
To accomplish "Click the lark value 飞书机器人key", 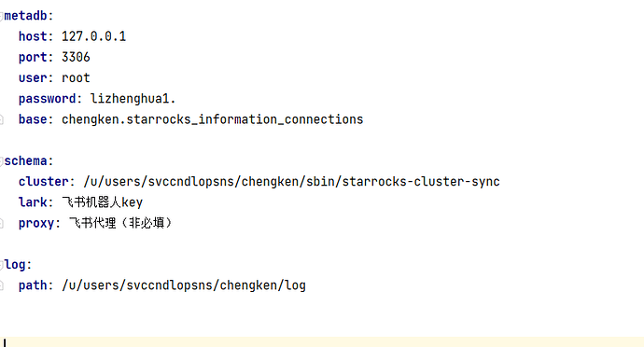I will coord(103,202).
